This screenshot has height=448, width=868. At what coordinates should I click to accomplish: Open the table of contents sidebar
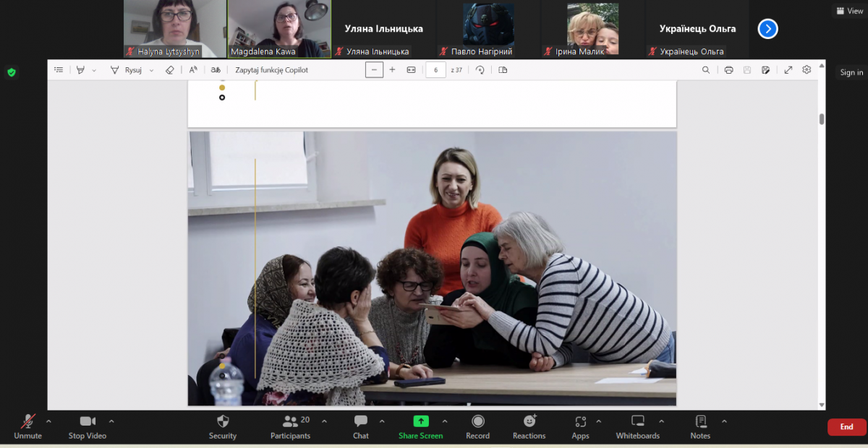tap(59, 70)
